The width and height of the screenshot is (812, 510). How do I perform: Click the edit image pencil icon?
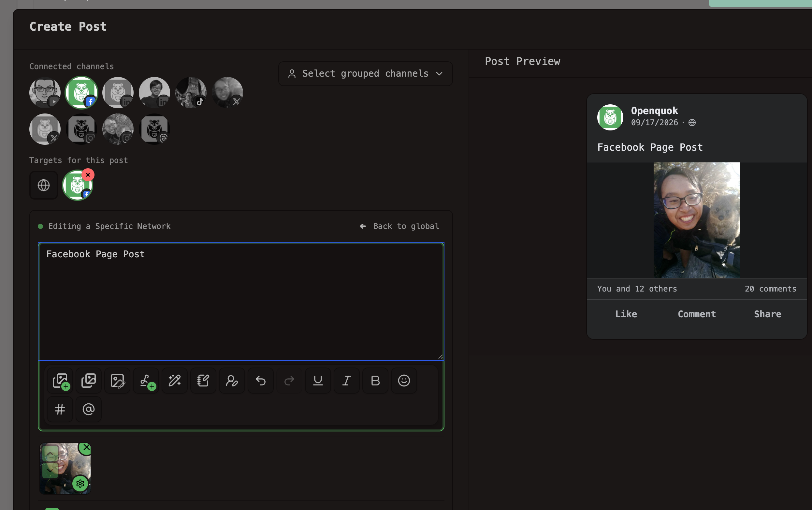click(x=117, y=381)
